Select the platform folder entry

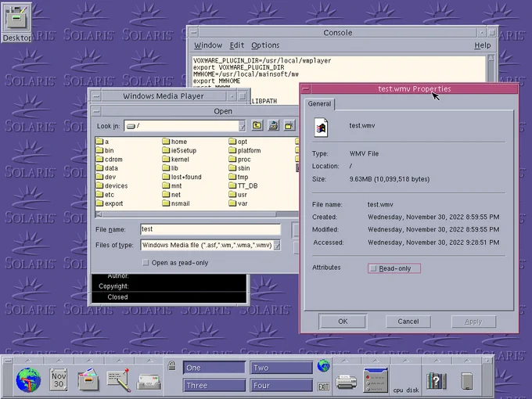coord(245,150)
